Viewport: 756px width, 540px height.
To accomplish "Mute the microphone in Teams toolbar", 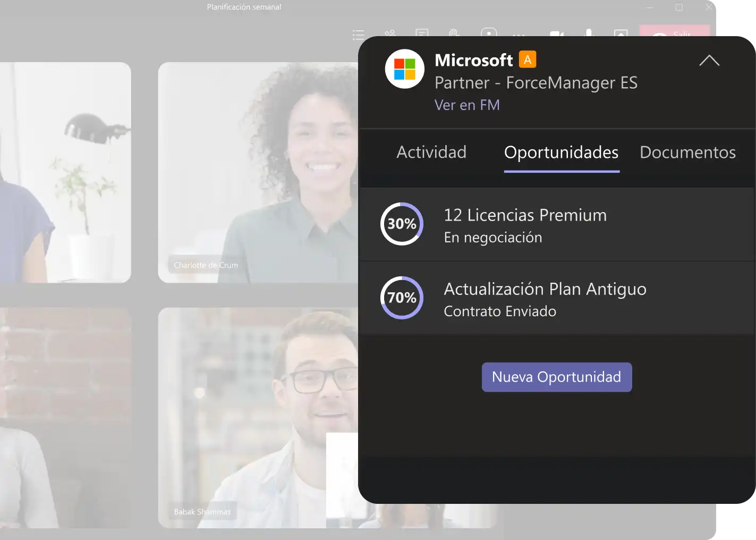I will click(x=589, y=33).
